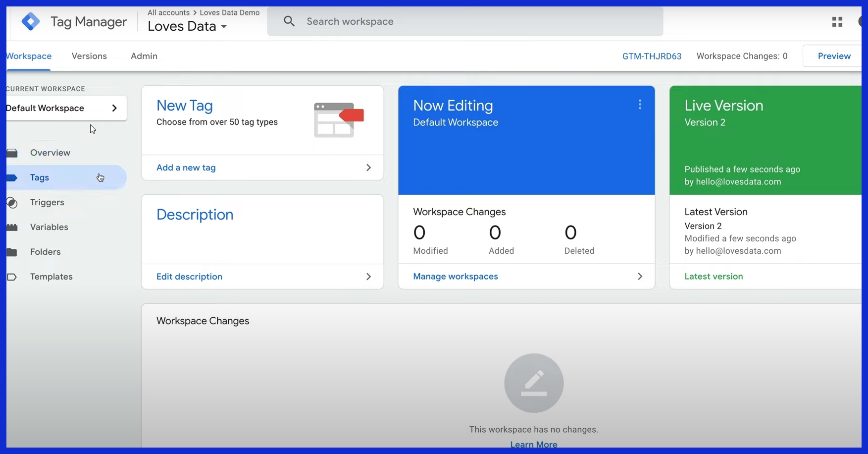Viewport: 868px width, 454px height.
Task: Click the New Tag illustration
Action: pos(339,120)
